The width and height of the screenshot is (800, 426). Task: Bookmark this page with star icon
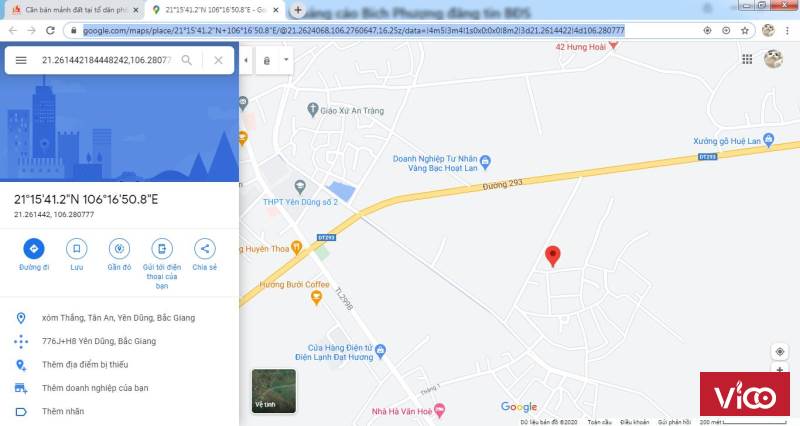pos(744,31)
